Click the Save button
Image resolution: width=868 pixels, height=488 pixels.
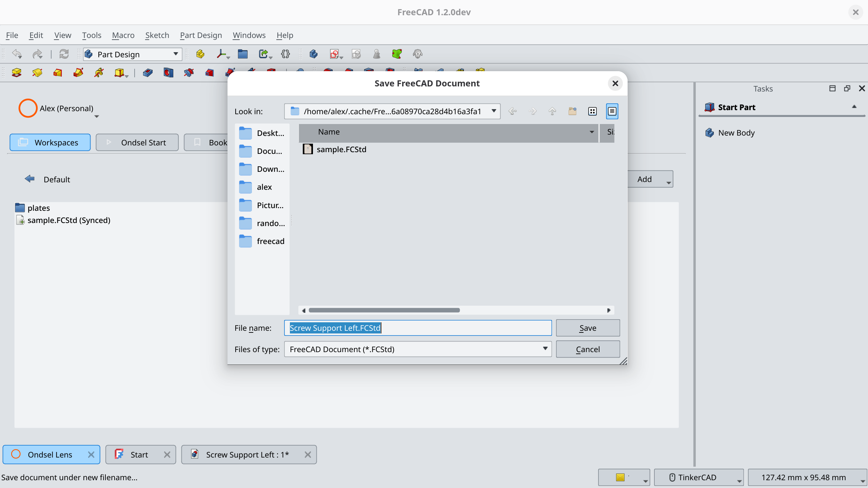click(588, 328)
